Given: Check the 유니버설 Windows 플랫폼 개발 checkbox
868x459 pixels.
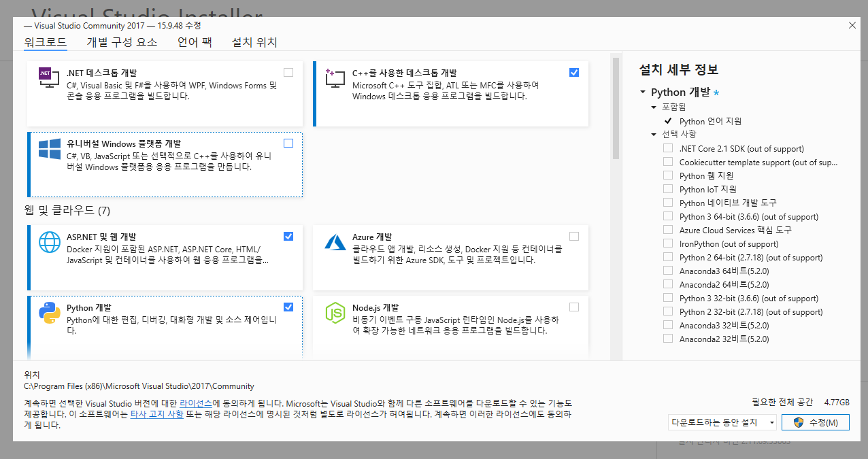Looking at the screenshot, I should click(288, 143).
